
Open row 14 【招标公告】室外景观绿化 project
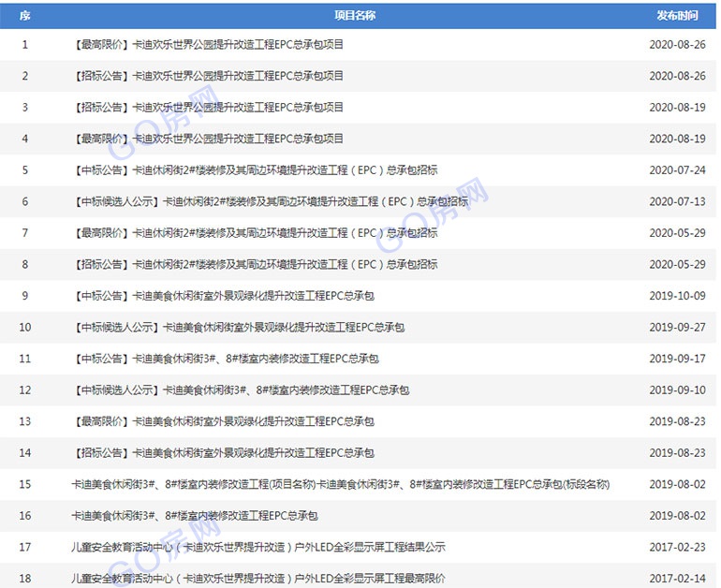point(224,453)
